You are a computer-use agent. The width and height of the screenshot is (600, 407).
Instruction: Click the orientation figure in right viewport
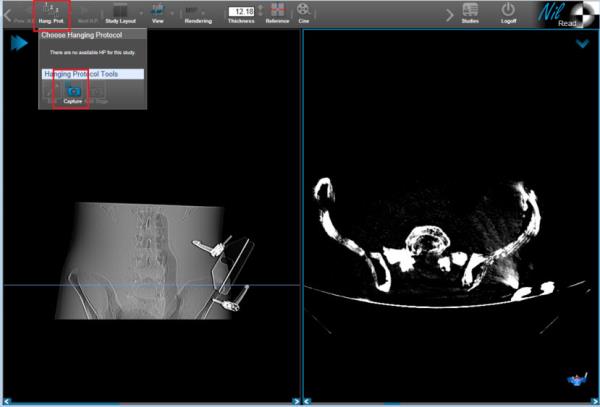pos(576,378)
